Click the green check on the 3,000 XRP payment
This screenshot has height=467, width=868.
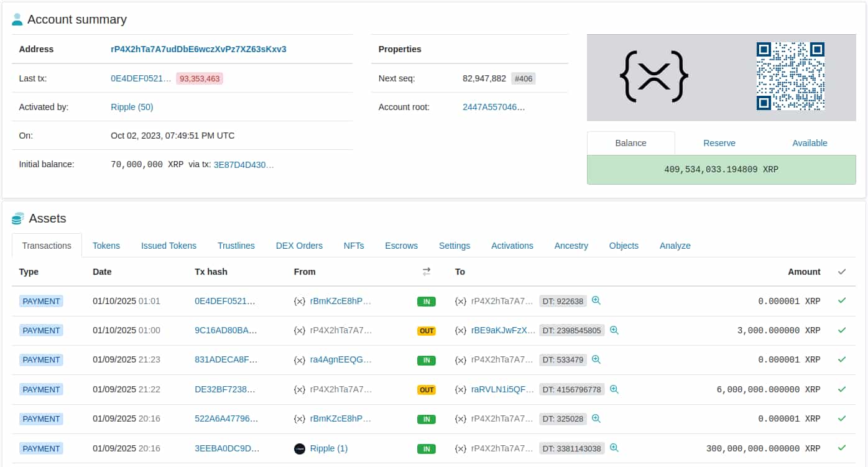tap(842, 330)
